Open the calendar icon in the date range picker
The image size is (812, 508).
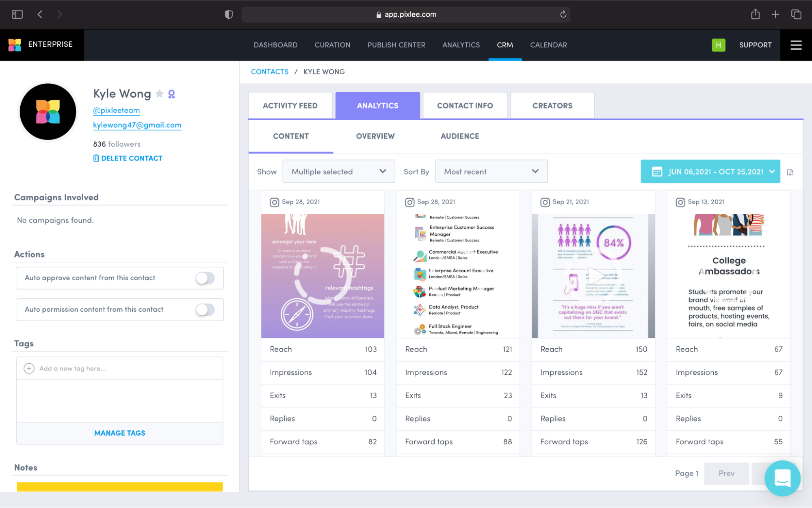[657, 172]
